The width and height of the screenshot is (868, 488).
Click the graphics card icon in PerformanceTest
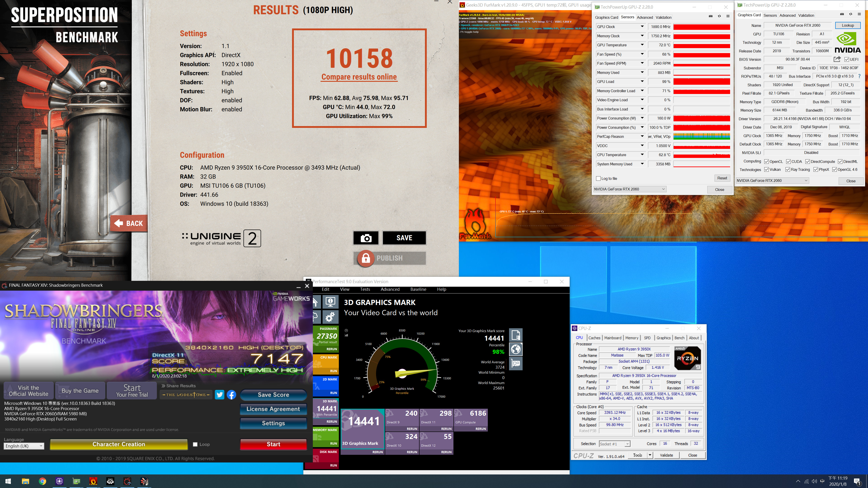516,364
